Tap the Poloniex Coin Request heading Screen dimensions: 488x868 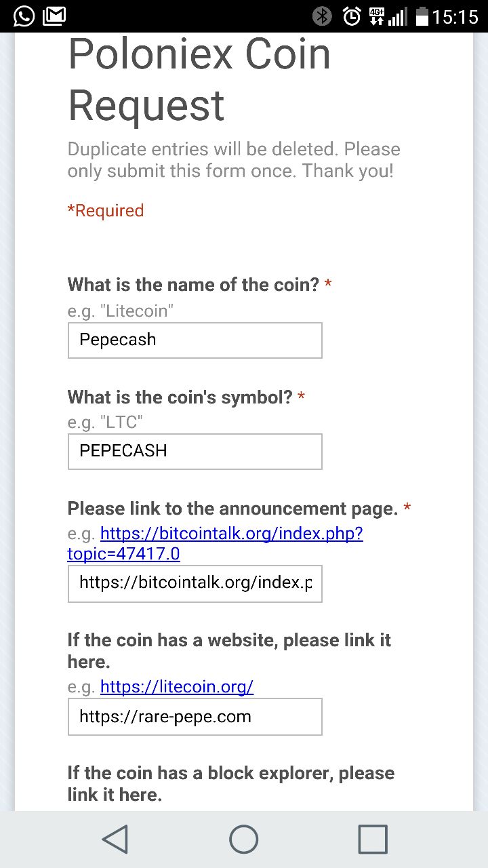tap(199, 80)
